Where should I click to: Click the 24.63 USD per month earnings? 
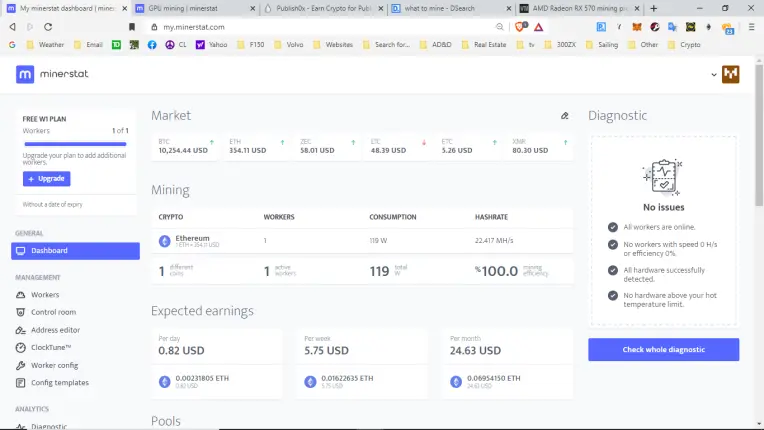click(x=476, y=351)
